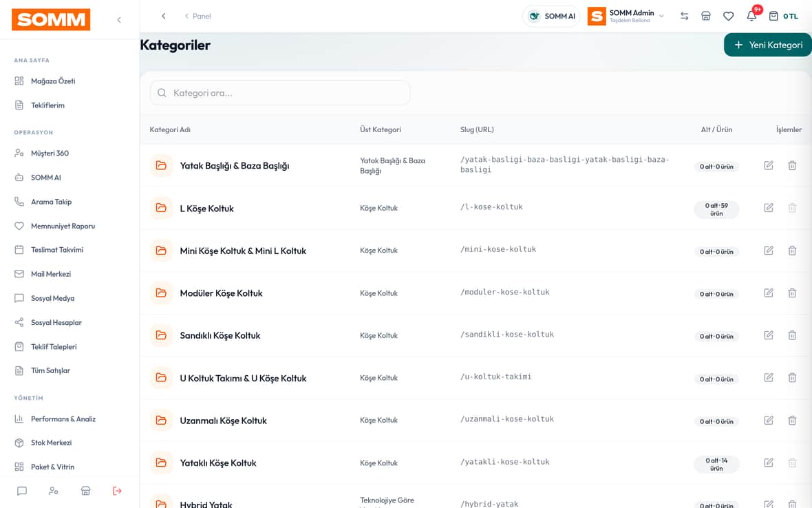This screenshot has width=812, height=508.
Task: Edit the Modüler Köşe Koltuk category
Action: pos(769,293)
